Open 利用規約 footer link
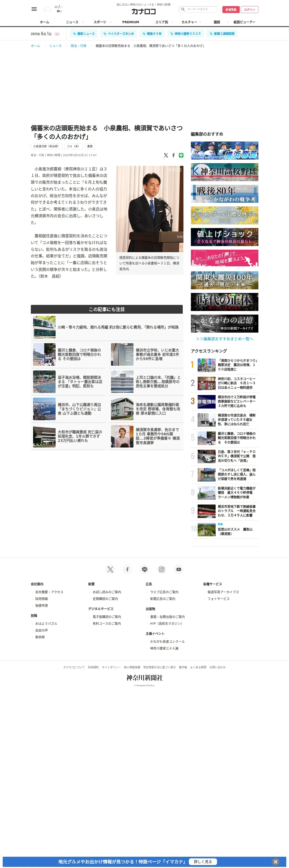Viewport: 289px width, 868px height. click(x=93, y=667)
